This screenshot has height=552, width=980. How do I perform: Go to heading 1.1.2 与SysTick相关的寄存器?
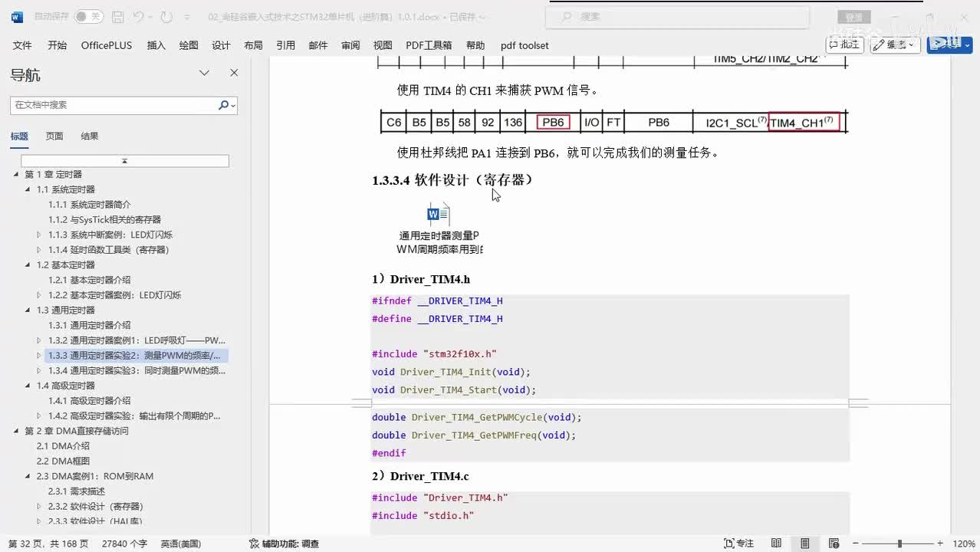click(105, 220)
